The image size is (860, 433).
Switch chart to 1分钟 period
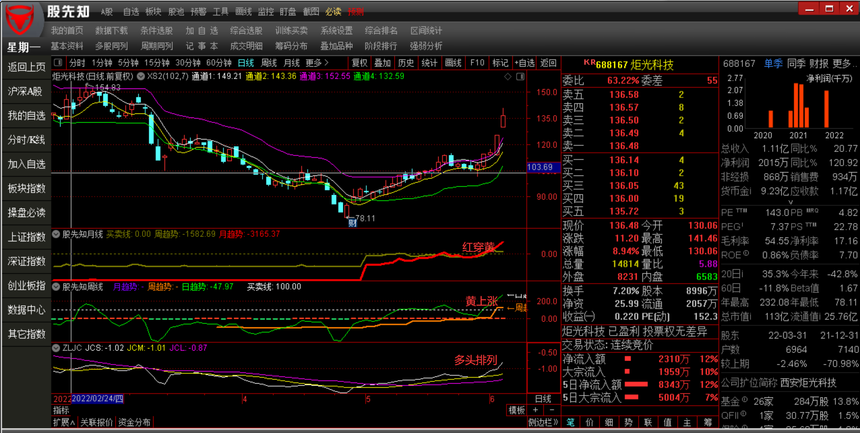click(x=102, y=63)
